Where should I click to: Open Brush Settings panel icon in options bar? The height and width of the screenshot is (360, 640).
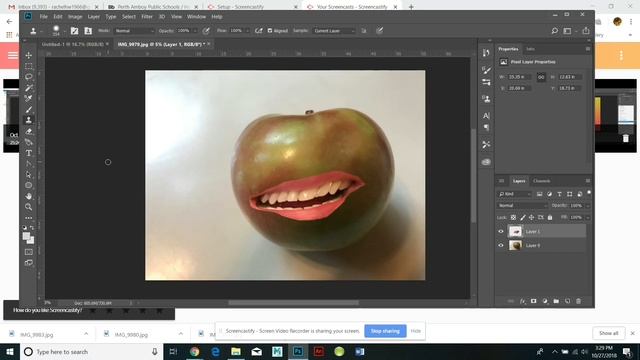74,31
